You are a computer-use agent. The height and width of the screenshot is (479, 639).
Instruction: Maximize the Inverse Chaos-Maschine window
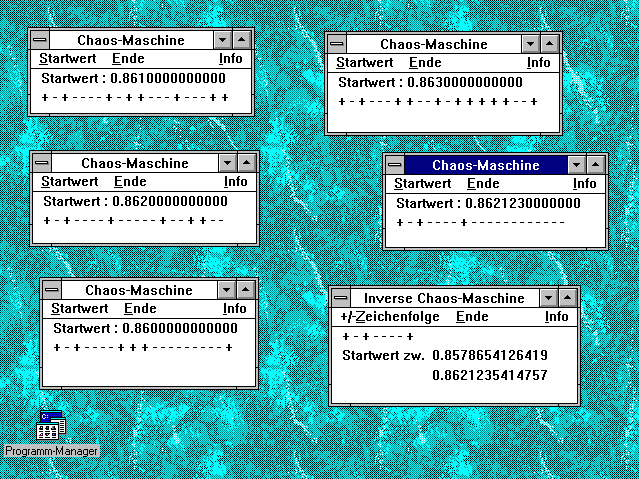568,298
